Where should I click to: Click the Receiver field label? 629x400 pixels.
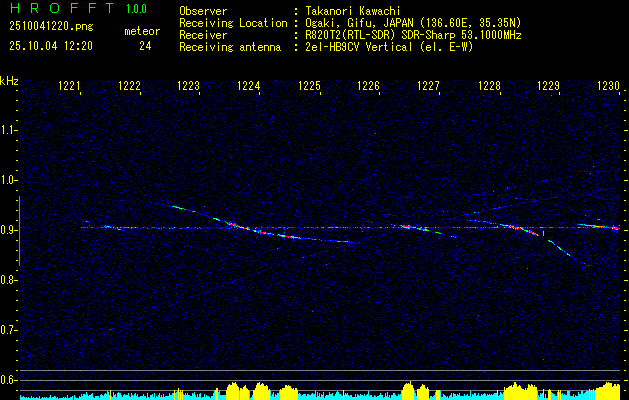click(x=203, y=35)
